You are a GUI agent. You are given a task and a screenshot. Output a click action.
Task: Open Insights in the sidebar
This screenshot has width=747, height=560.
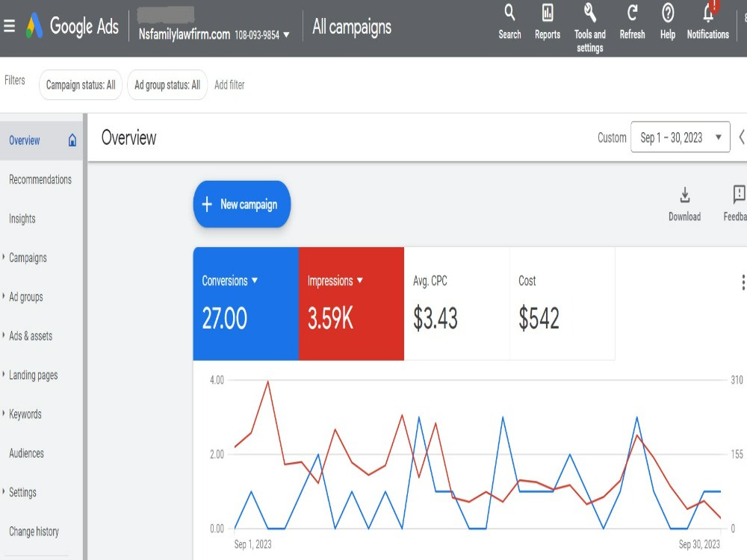pyautogui.click(x=22, y=219)
